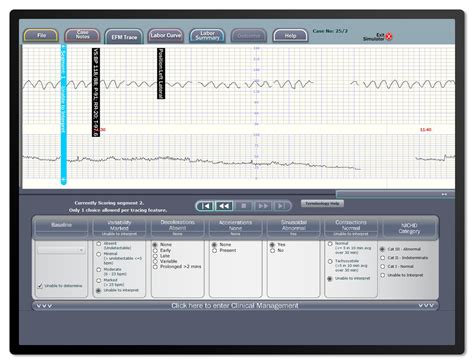The width and height of the screenshot is (474, 364).
Task: Click here to enter Clinical Management
Action: (x=235, y=306)
